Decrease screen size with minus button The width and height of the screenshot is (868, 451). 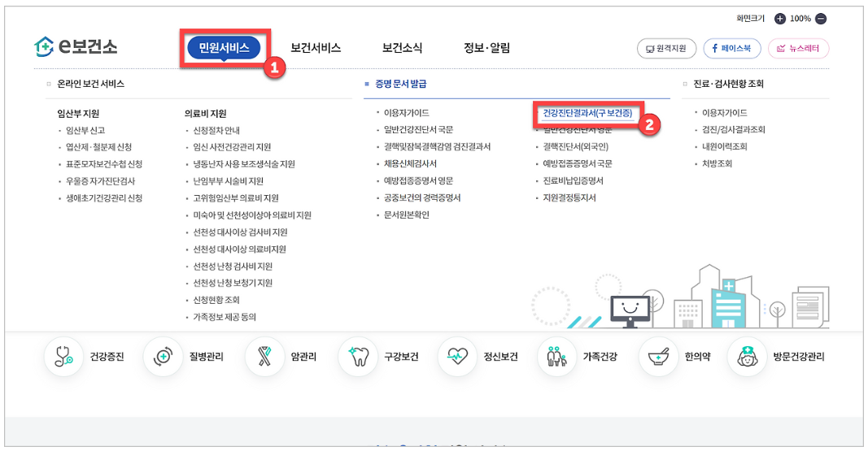821,19
